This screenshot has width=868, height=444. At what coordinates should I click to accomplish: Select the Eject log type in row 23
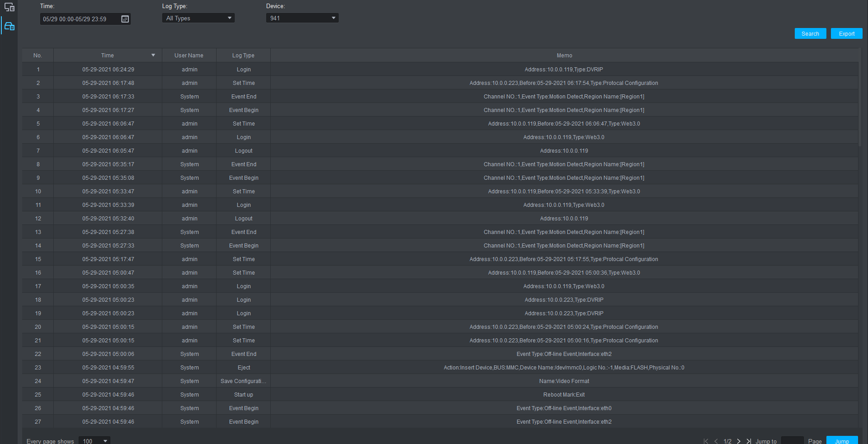tap(244, 367)
